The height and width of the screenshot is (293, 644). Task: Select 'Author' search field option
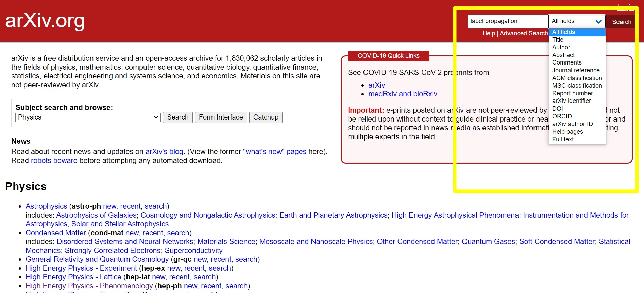click(577, 47)
